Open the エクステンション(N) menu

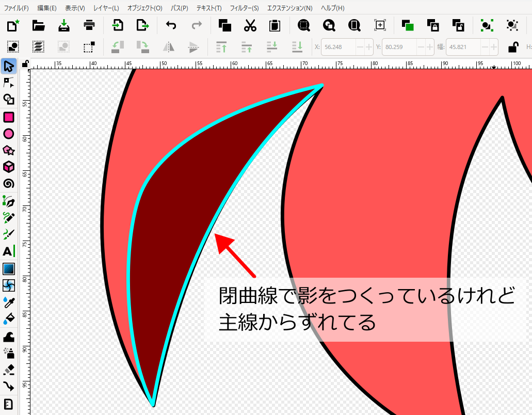click(x=290, y=8)
